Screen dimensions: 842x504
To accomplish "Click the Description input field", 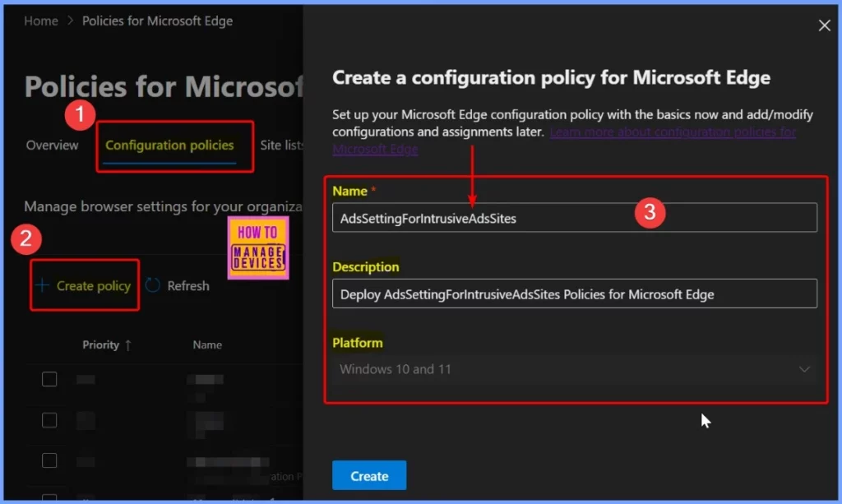I will pos(575,294).
